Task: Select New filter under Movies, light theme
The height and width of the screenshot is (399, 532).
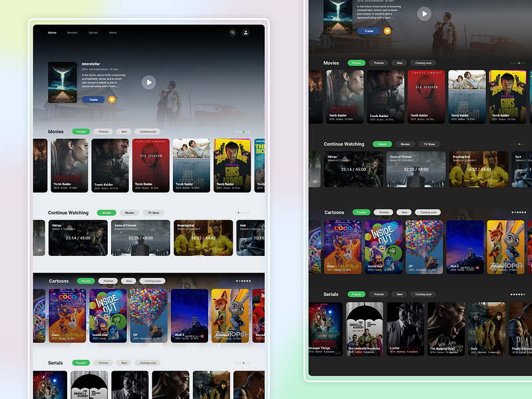Action: pos(124,132)
